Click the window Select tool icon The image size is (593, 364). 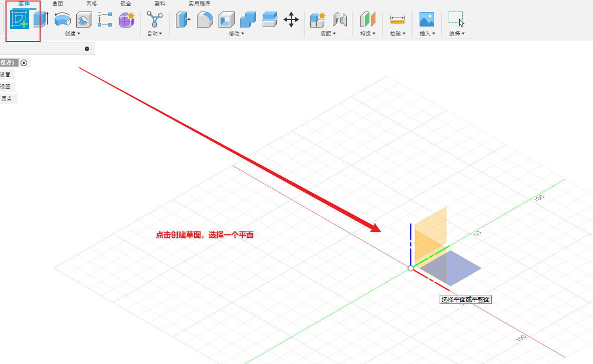pos(457,19)
